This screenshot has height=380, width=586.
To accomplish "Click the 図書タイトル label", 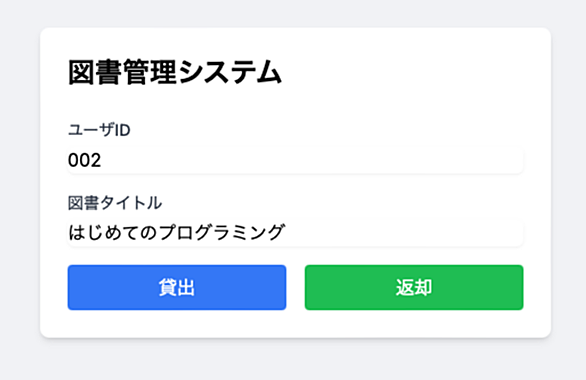I will coord(115,203).
